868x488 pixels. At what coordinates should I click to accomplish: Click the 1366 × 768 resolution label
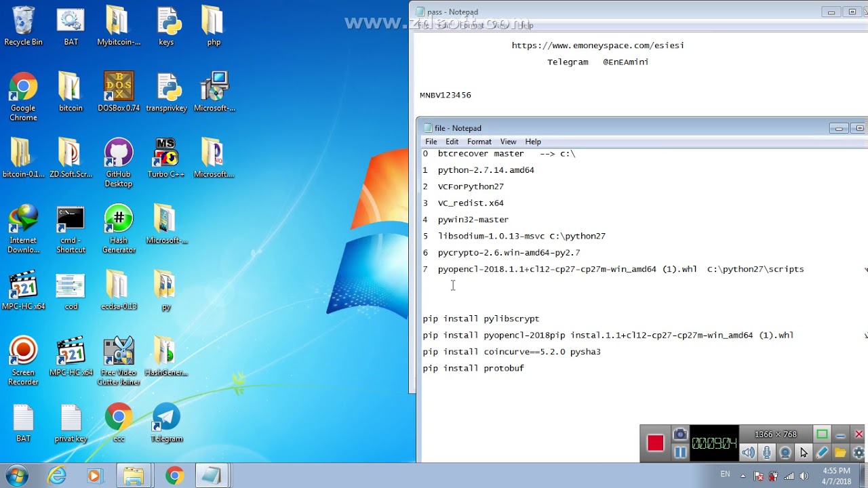click(x=776, y=434)
